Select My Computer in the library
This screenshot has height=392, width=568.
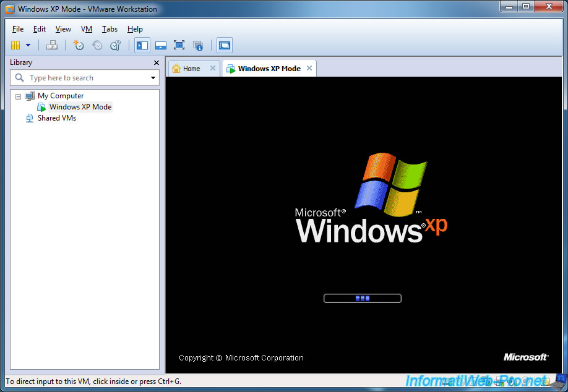(61, 96)
